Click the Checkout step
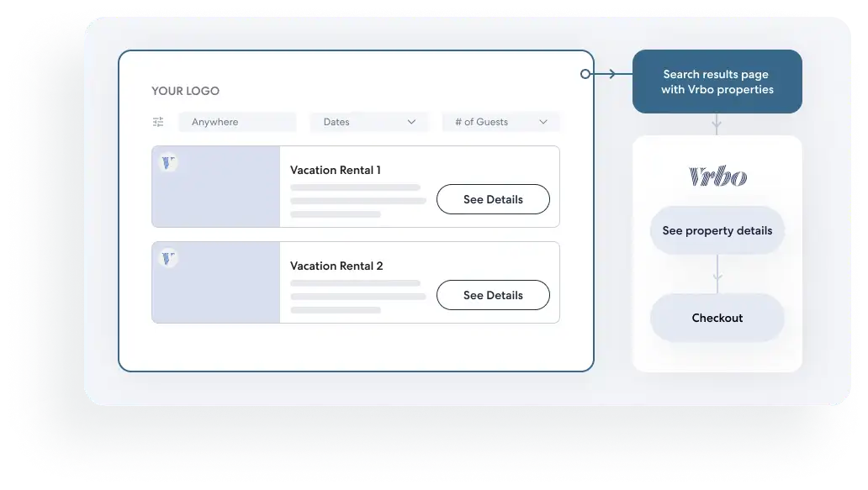The image size is (868, 490). click(x=717, y=318)
